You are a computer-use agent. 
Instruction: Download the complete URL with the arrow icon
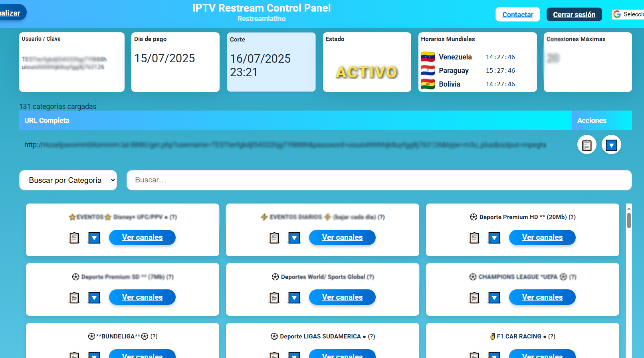point(611,144)
